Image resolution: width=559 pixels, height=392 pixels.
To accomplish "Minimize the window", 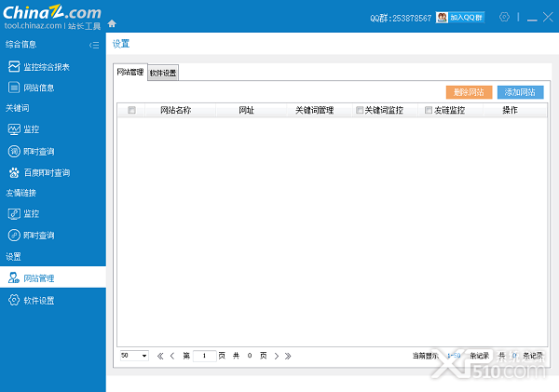I will coord(532,20).
